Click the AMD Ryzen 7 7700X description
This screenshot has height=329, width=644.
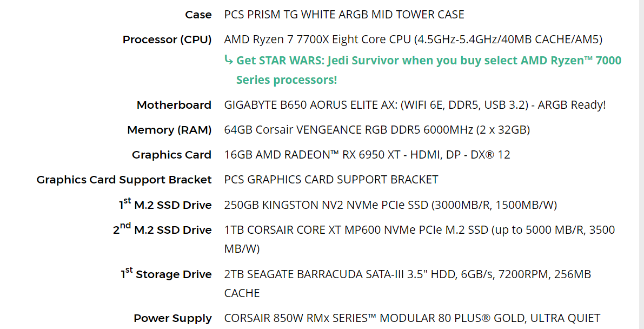(413, 40)
